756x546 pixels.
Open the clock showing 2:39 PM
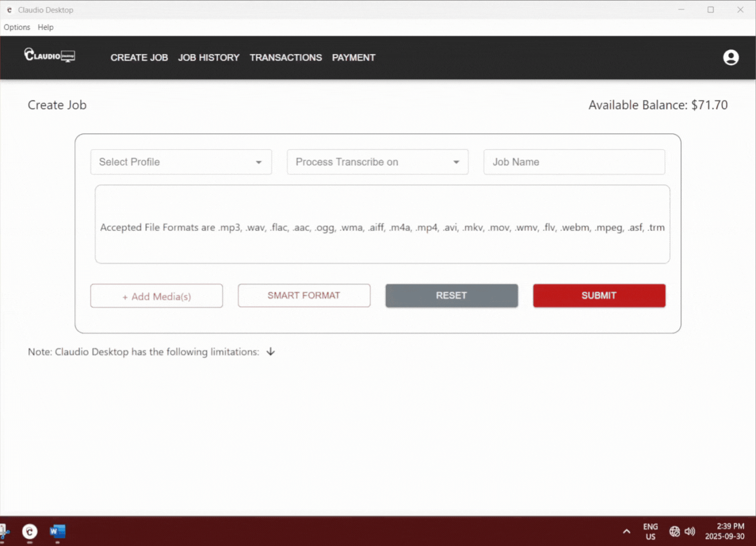[x=725, y=531]
